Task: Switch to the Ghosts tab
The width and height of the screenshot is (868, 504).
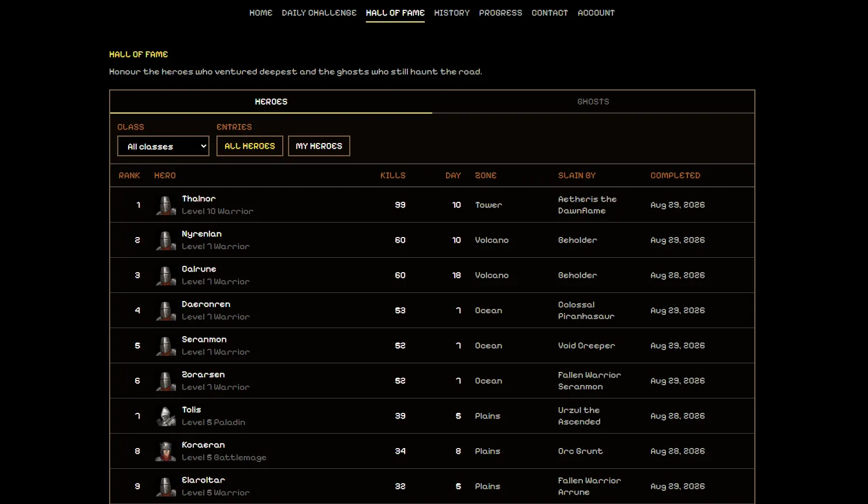Action: point(593,101)
